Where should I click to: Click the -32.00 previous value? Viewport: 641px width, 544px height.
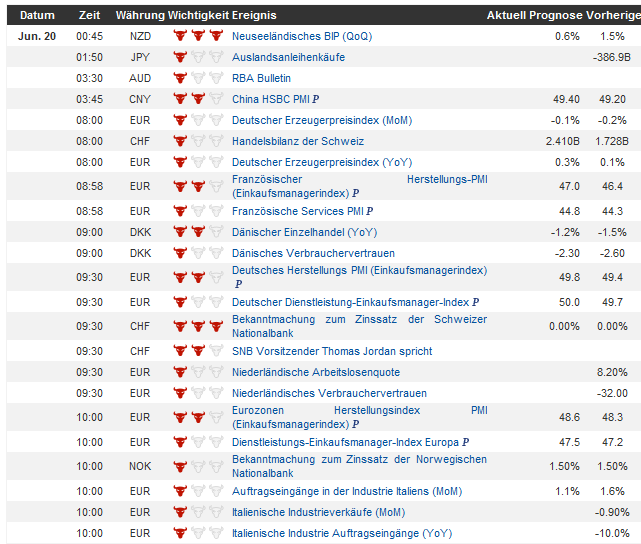(612, 393)
